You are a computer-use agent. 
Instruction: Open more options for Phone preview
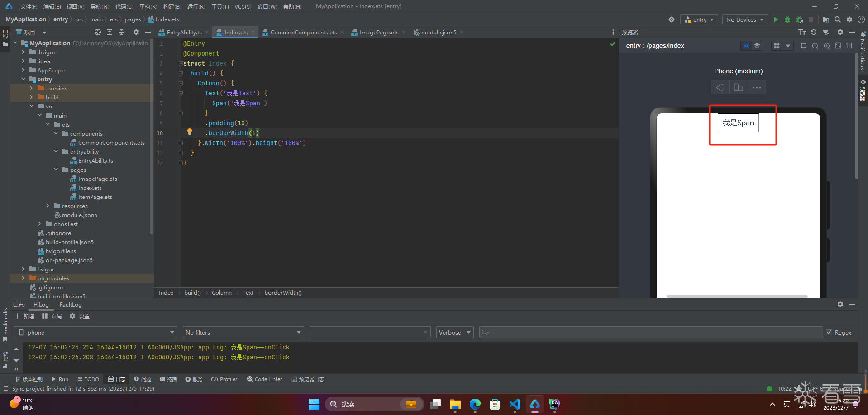(x=757, y=87)
